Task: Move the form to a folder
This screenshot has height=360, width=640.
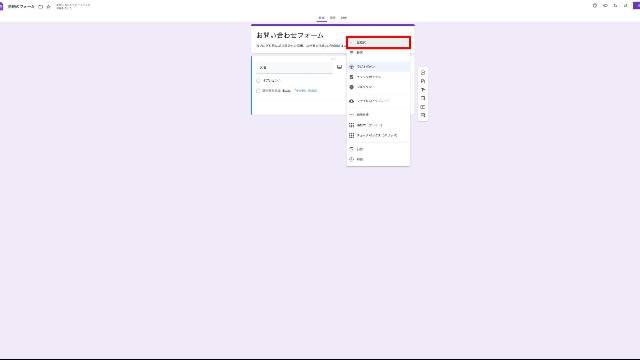Action: point(40,7)
